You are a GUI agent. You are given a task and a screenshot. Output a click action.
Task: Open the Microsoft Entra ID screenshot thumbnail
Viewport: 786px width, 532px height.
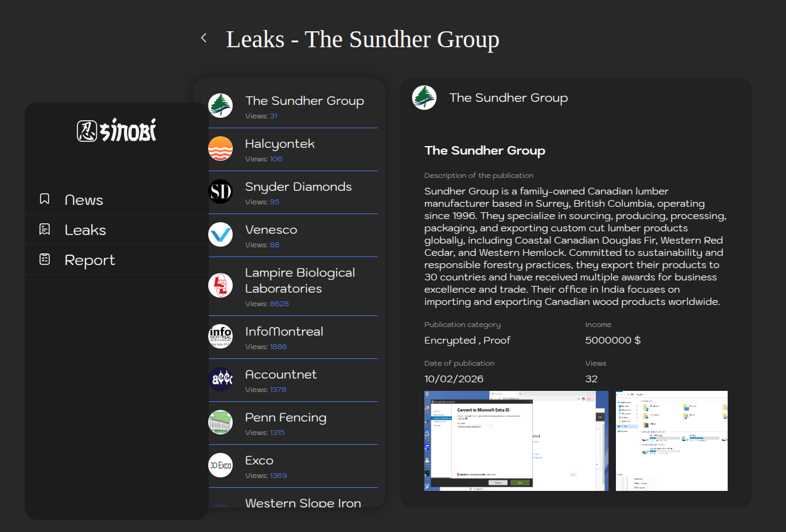point(516,441)
